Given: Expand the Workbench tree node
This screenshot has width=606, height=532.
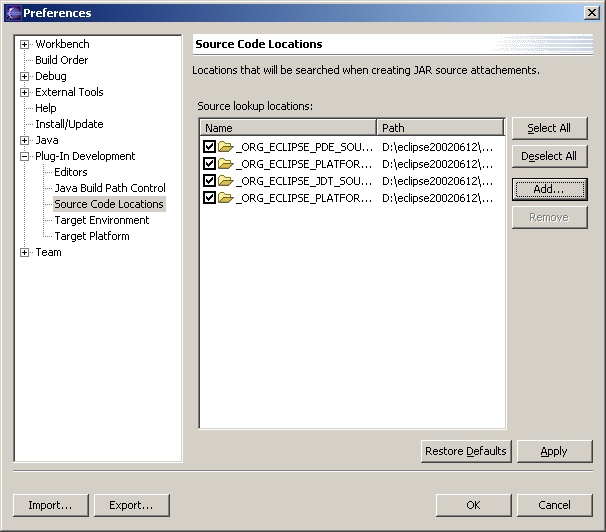Looking at the screenshot, I should [25, 44].
